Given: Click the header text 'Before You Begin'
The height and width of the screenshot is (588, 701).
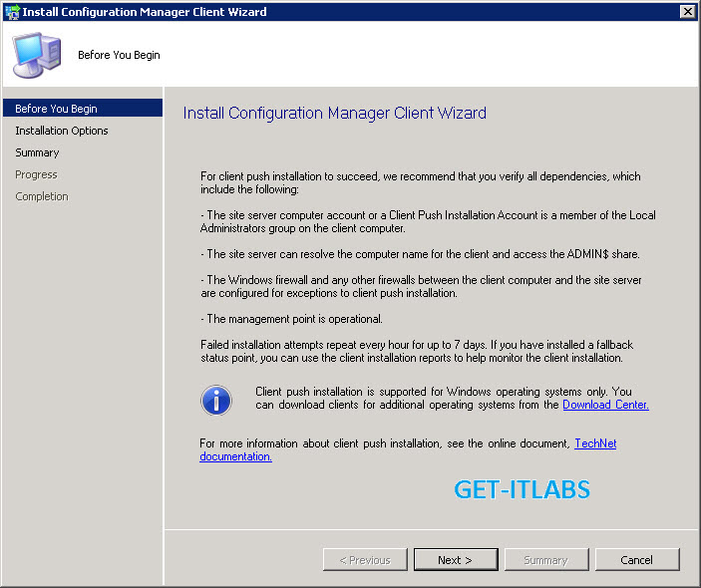Looking at the screenshot, I should tap(119, 55).
